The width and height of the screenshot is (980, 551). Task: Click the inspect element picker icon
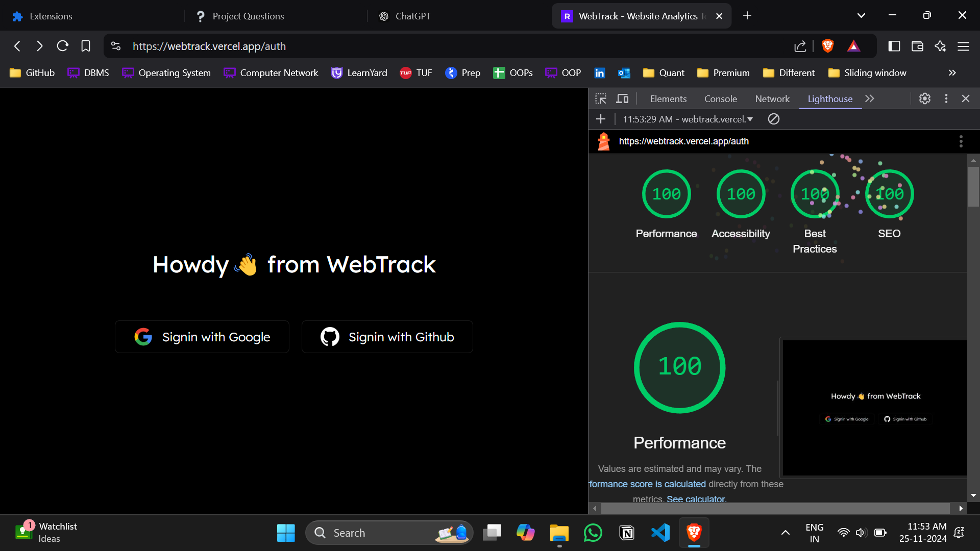click(x=601, y=98)
